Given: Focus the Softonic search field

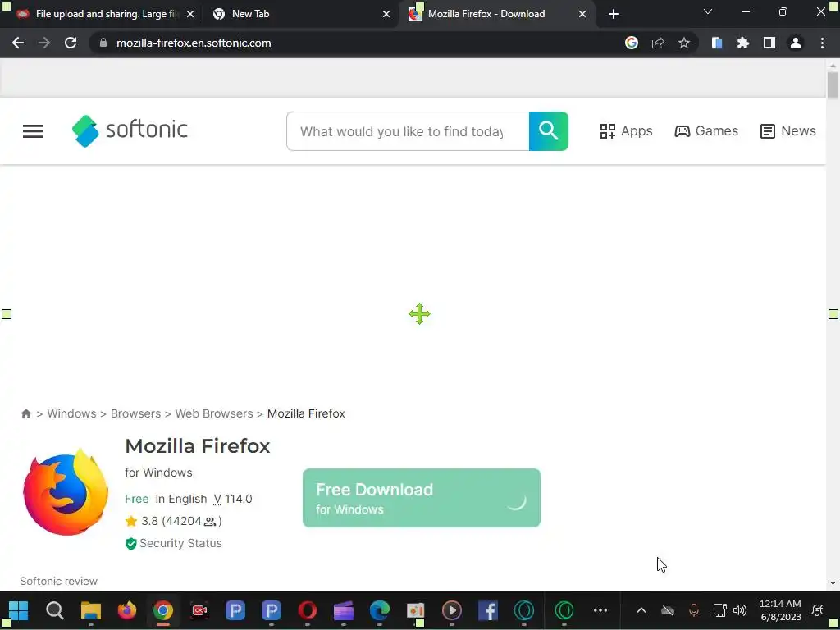Looking at the screenshot, I should pos(408,131).
